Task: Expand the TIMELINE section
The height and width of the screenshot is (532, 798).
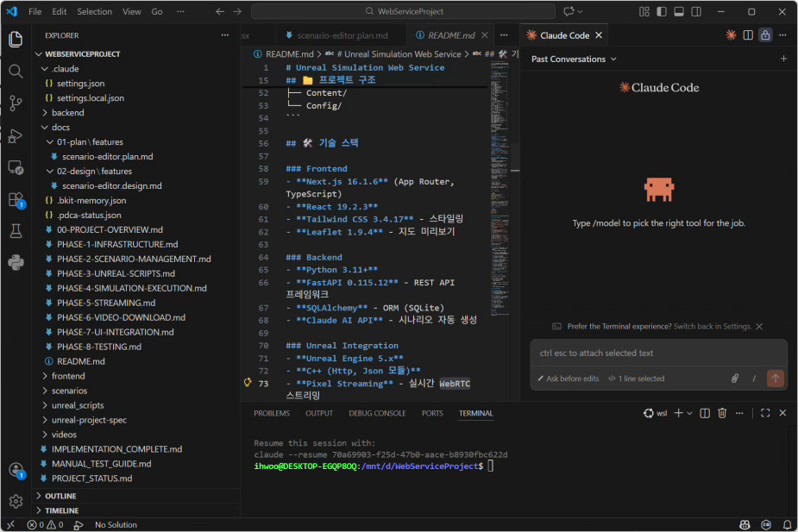Action: click(x=61, y=510)
